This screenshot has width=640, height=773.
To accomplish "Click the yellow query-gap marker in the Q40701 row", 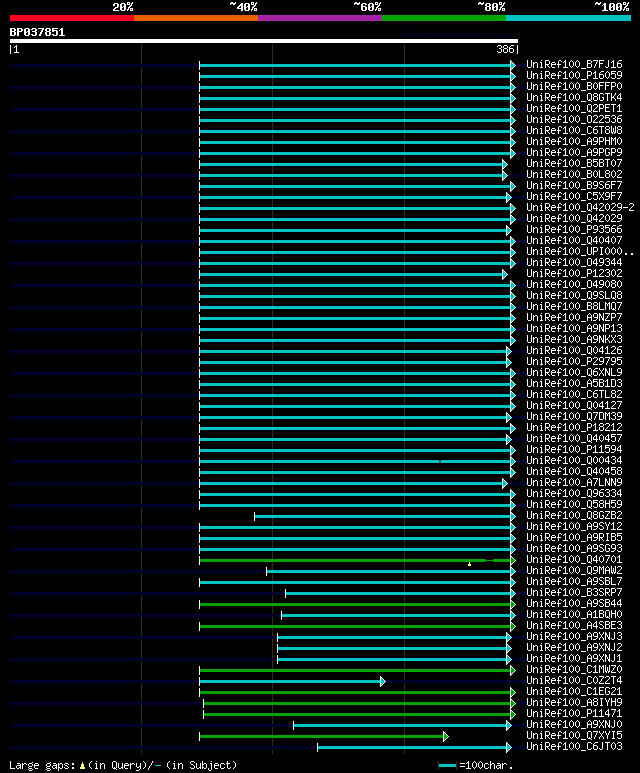I will [469, 563].
